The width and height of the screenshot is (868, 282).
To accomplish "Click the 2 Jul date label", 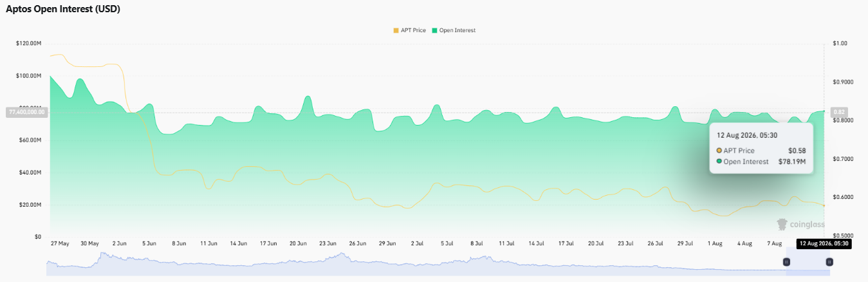I will pyautogui.click(x=416, y=244).
